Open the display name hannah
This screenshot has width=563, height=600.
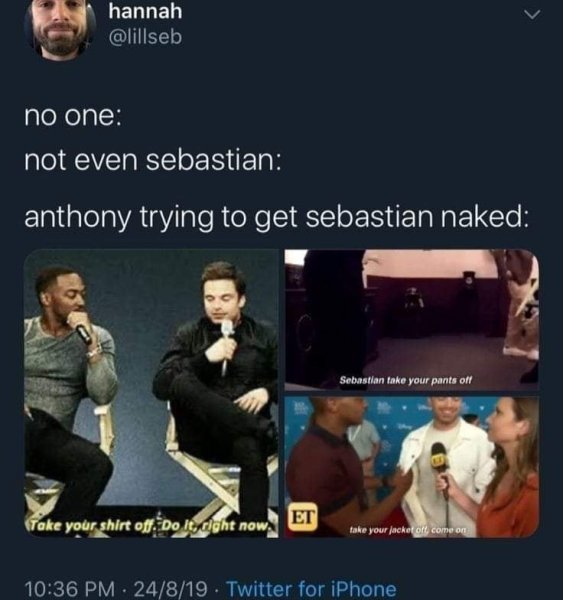coord(145,11)
